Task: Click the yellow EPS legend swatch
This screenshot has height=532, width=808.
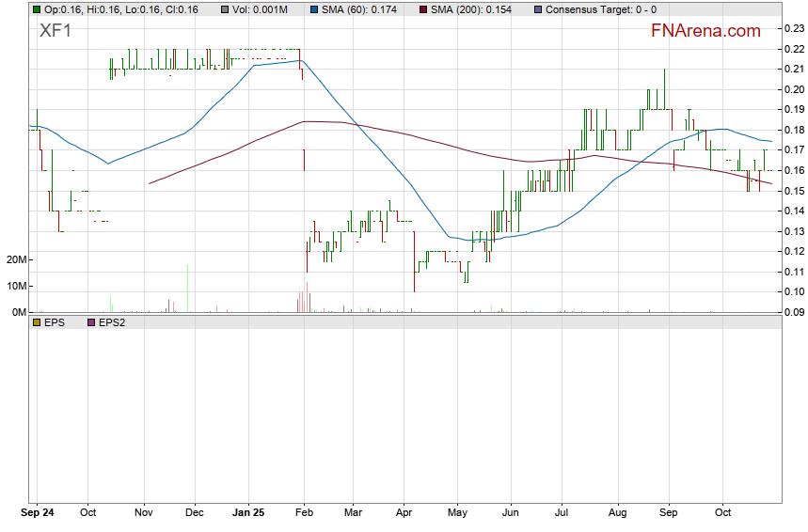Action: pyautogui.click(x=37, y=322)
